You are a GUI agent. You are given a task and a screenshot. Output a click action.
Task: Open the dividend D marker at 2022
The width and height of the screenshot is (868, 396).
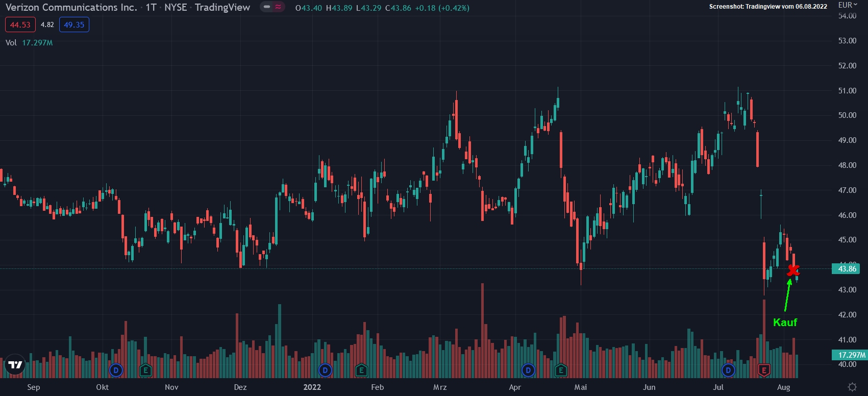325,370
